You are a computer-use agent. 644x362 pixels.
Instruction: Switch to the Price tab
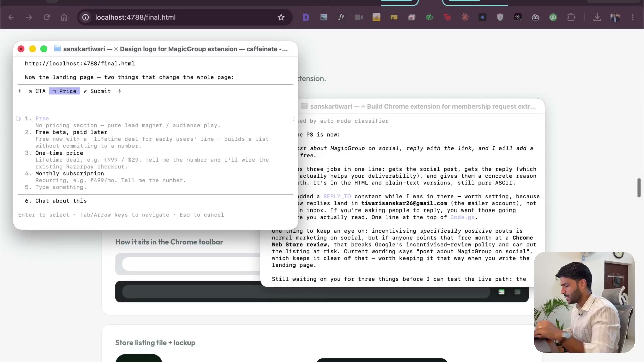click(x=64, y=91)
